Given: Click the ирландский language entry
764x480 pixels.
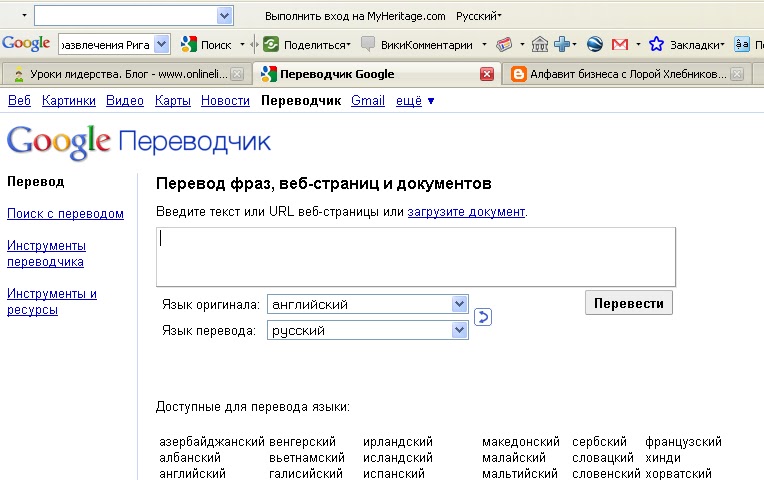Looking at the screenshot, I should pyautogui.click(x=398, y=442).
